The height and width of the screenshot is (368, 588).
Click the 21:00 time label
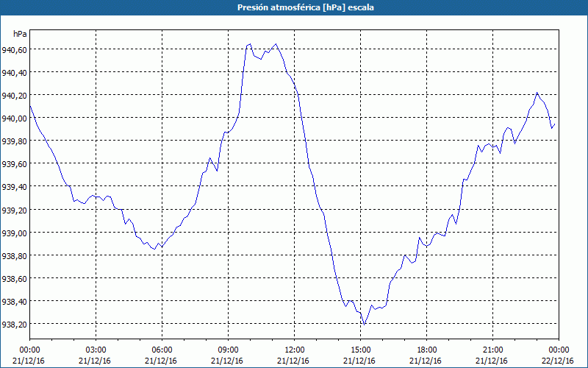coord(492,350)
